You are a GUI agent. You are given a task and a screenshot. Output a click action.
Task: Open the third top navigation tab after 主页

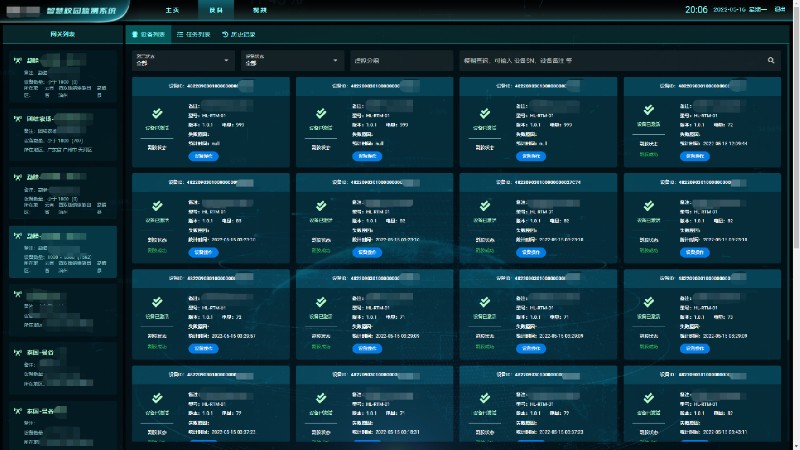click(260, 10)
